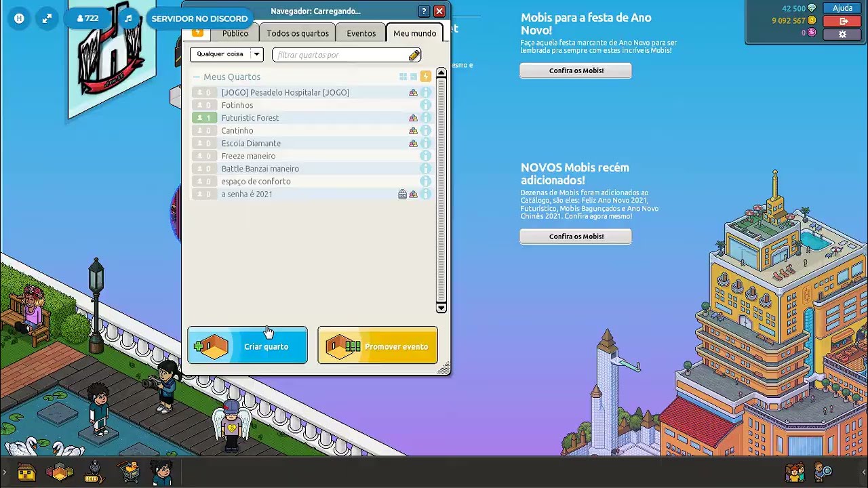Show info for the Fotinhos room
The width and height of the screenshot is (868, 488).
426,105
